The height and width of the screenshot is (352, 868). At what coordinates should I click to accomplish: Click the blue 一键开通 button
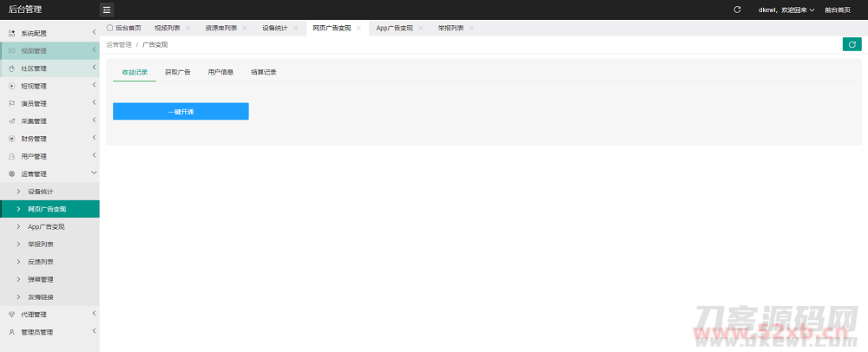tap(181, 111)
